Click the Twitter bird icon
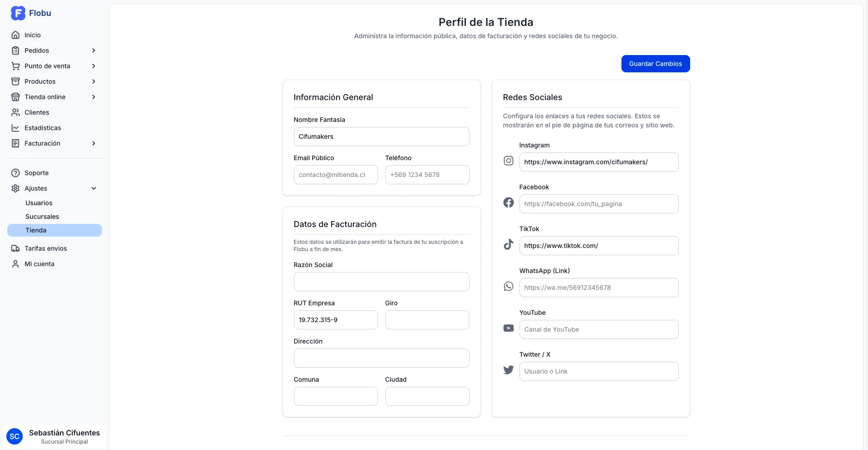868x450 pixels. click(509, 370)
